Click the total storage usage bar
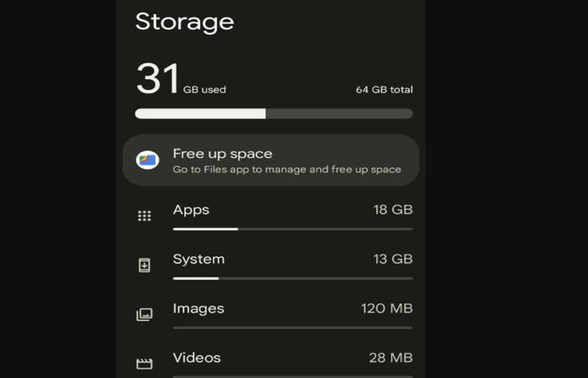 (274, 113)
